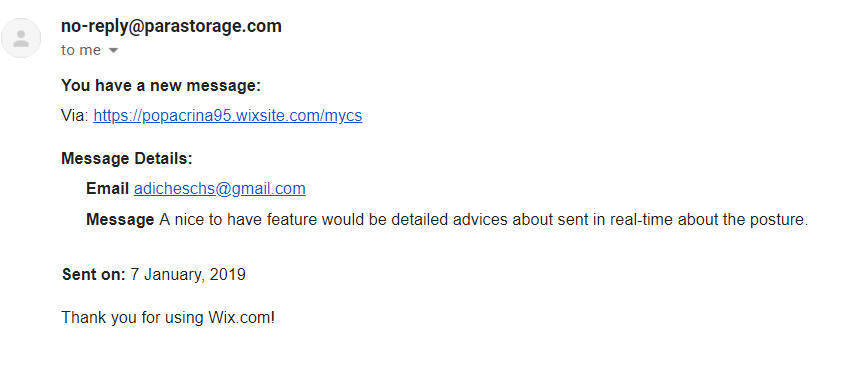Click the 'to me' recipient text

click(81, 50)
